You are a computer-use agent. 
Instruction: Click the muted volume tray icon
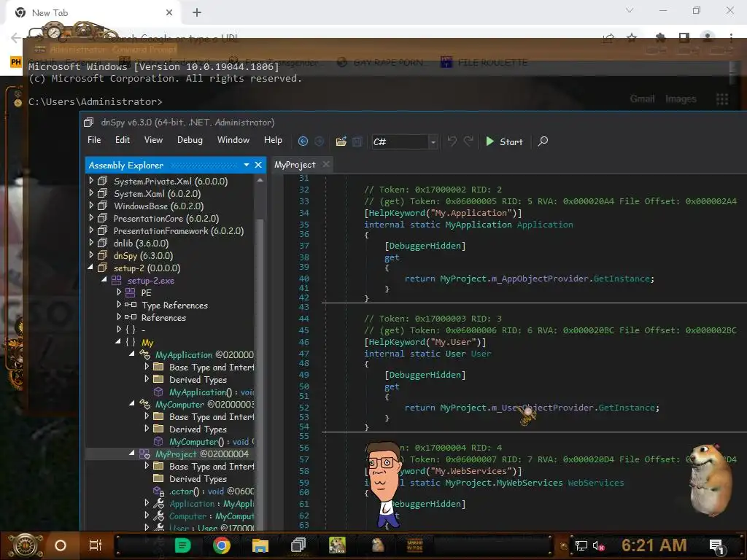point(598,545)
